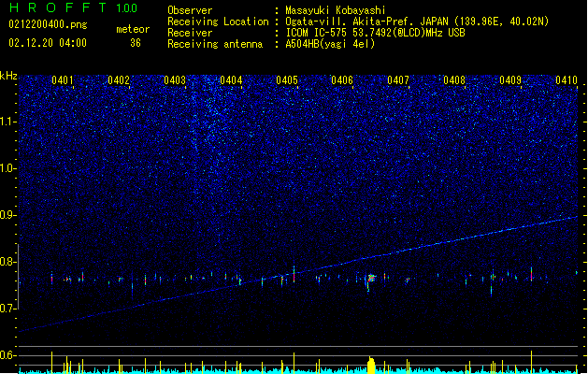Image resolution: width=588 pixels, height=374 pixels.
Task: Click the 0406 time marker
Action: [x=342, y=80]
